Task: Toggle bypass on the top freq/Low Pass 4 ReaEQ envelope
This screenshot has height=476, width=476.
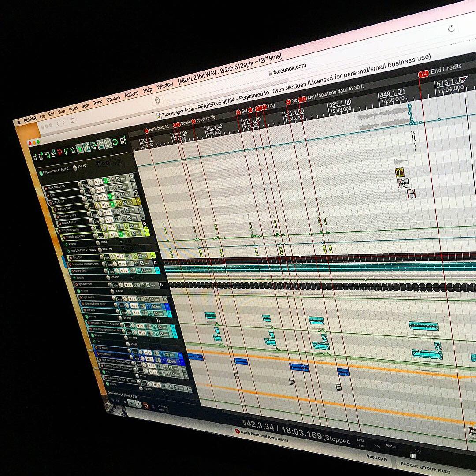Action: pyautogui.click(x=41, y=174)
